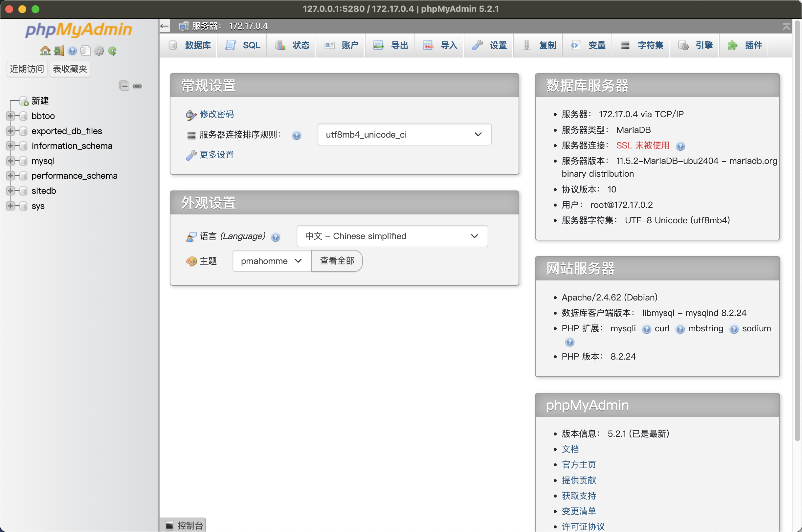
Task: Expand the sitedb database node
Action: click(x=10, y=191)
